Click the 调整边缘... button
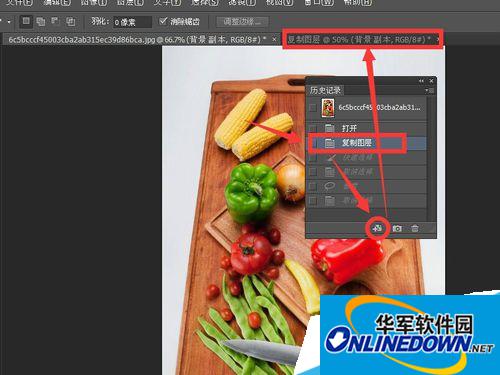Image resolution: width=500 pixels, height=375 pixels. 242,22
